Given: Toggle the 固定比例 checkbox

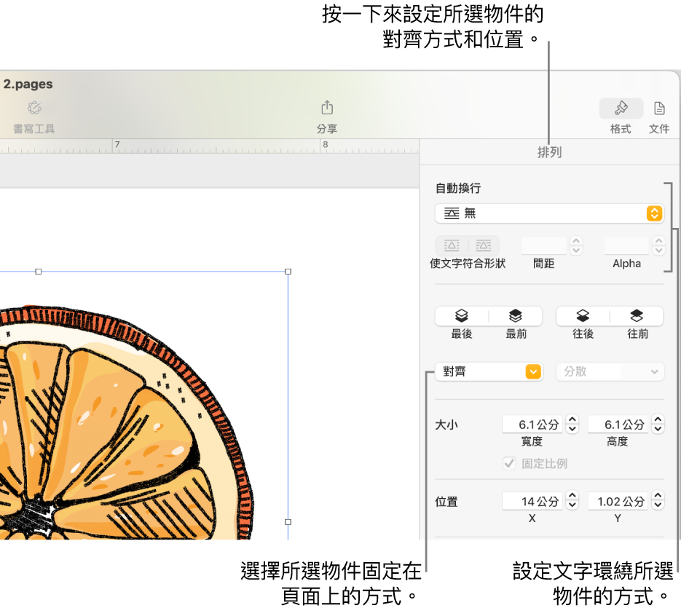Looking at the screenshot, I should 509,464.
